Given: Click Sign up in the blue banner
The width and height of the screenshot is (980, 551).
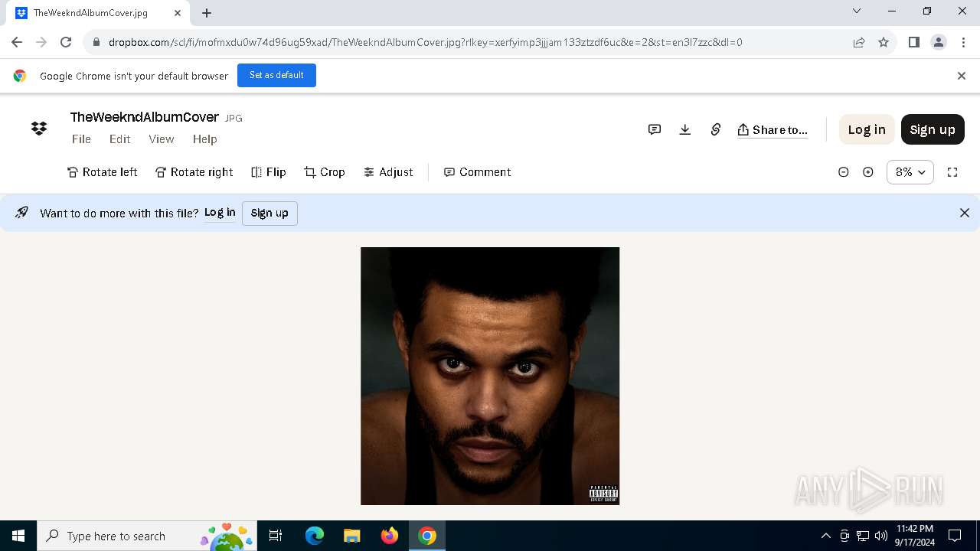Looking at the screenshot, I should [269, 213].
